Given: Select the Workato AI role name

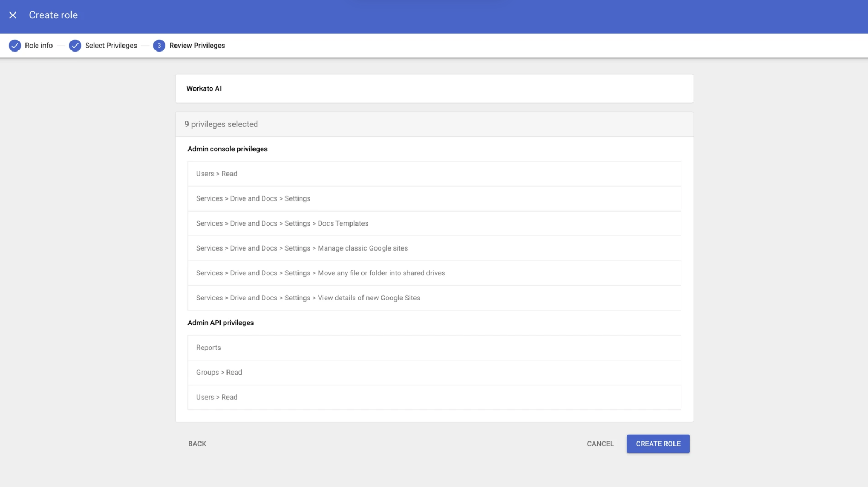Looking at the screenshot, I should pyautogui.click(x=204, y=88).
